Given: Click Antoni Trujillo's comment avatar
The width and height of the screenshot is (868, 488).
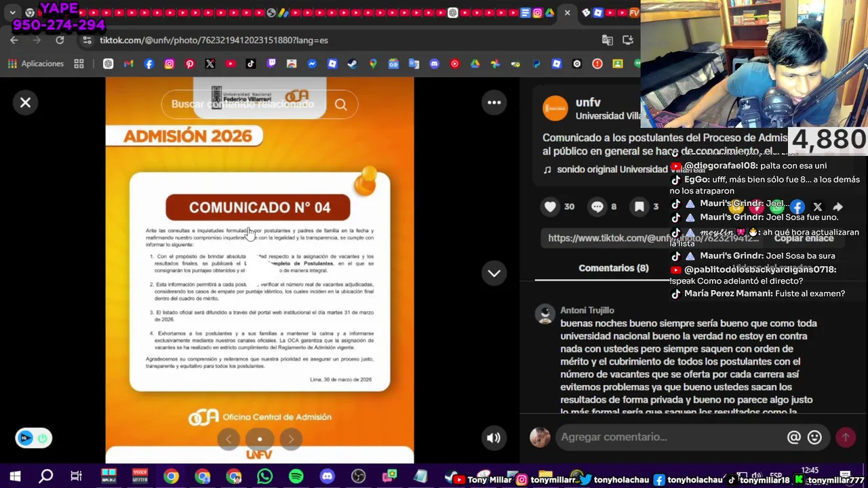Looking at the screenshot, I should pos(545,314).
